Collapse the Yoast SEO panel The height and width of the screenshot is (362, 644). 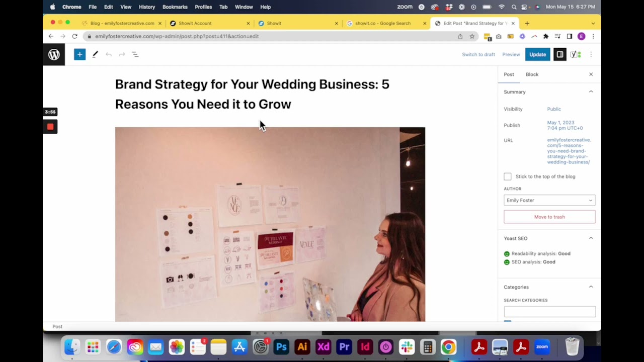click(x=591, y=238)
